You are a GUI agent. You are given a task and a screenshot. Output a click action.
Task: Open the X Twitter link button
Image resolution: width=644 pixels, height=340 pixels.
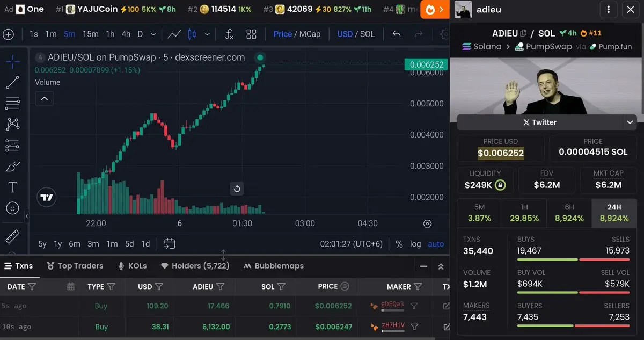tap(540, 122)
